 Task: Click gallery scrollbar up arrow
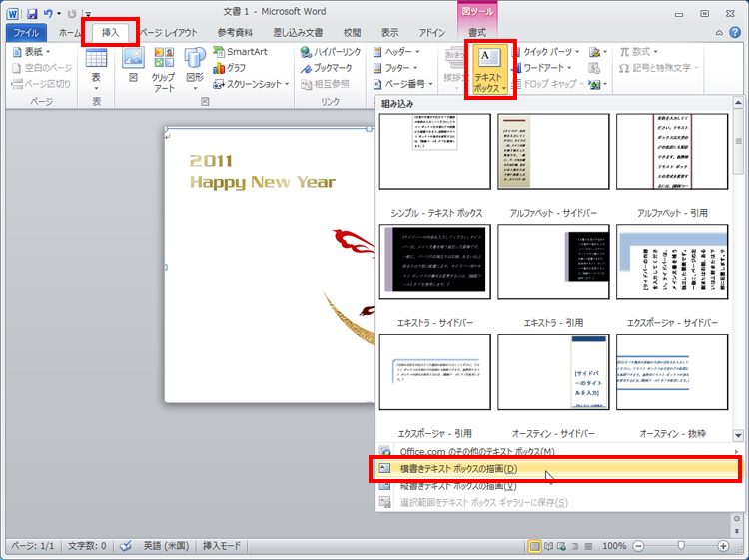[738, 103]
